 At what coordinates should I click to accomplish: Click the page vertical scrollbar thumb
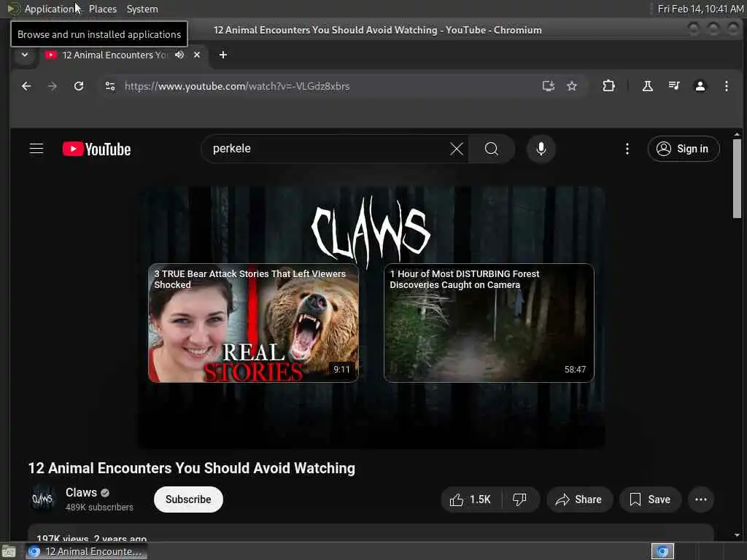click(737, 179)
